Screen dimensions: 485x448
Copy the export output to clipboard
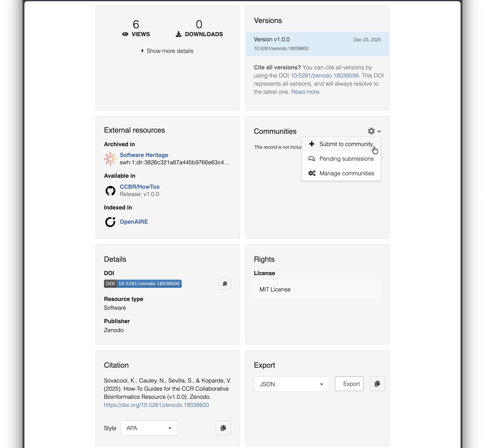click(x=377, y=384)
